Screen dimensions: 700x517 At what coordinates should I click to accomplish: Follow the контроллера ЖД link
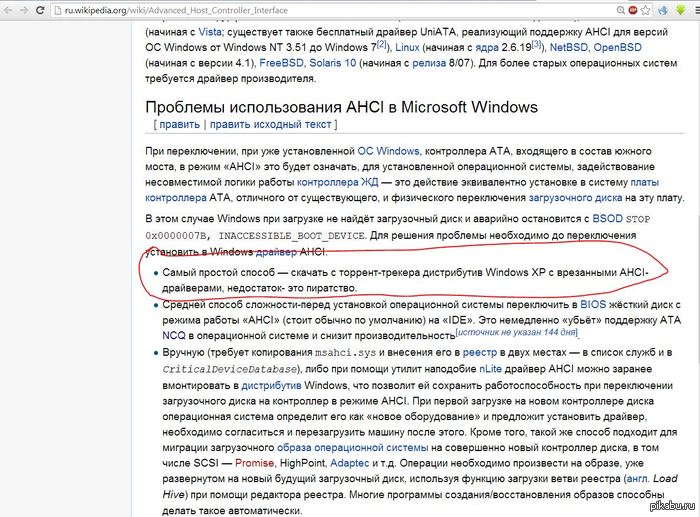[x=338, y=182]
